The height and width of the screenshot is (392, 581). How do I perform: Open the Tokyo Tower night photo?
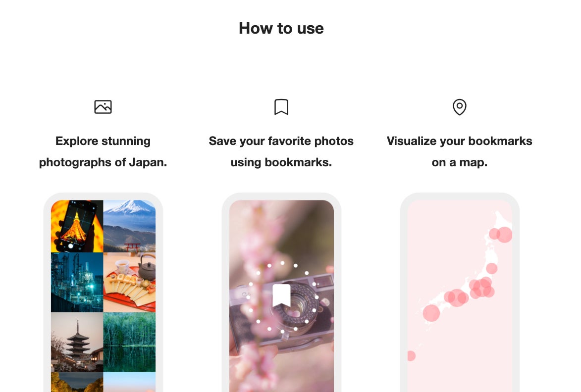pos(77,226)
